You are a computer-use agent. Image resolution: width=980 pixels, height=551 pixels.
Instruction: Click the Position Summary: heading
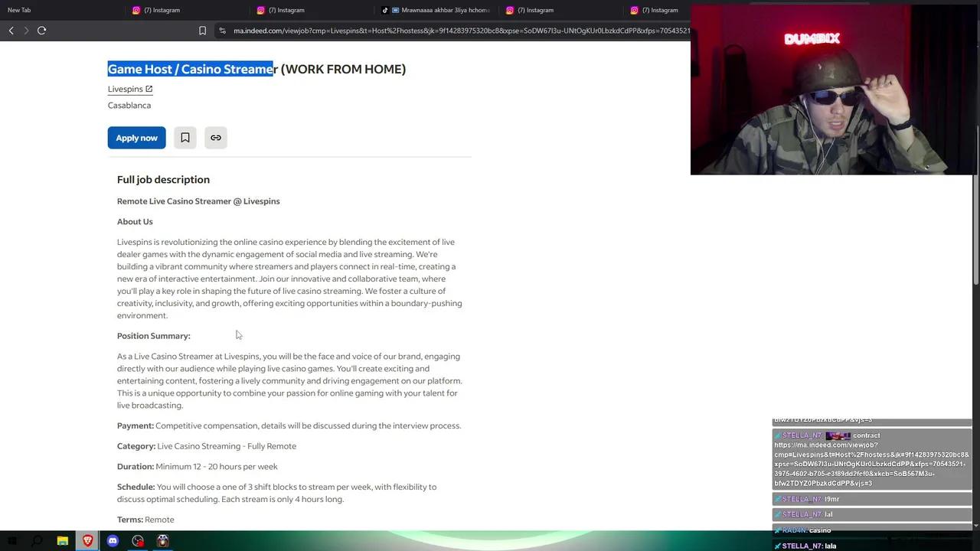pos(154,336)
